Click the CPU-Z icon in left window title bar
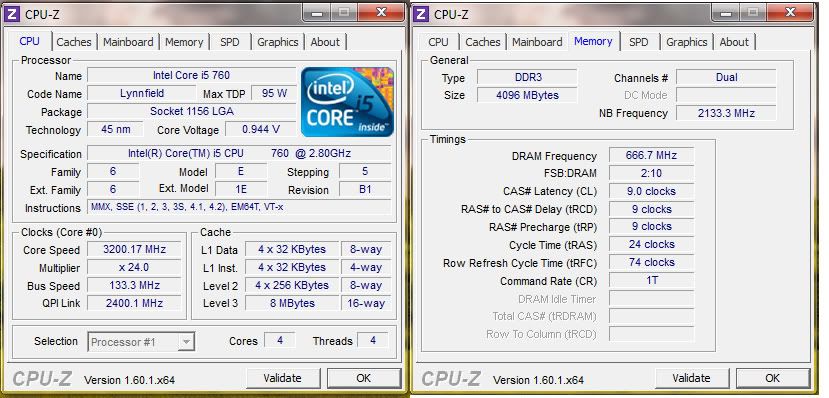Viewport: 829px width, 398px height. 13,14
